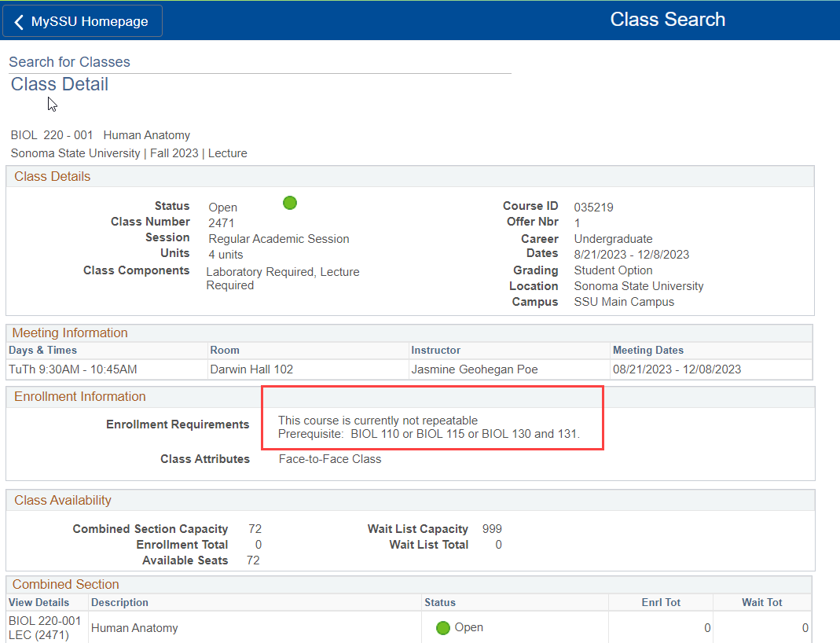Viewport: 840px width, 643px height.
Task: Click the green Open icon in Combined Section row
Action: tap(443, 627)
